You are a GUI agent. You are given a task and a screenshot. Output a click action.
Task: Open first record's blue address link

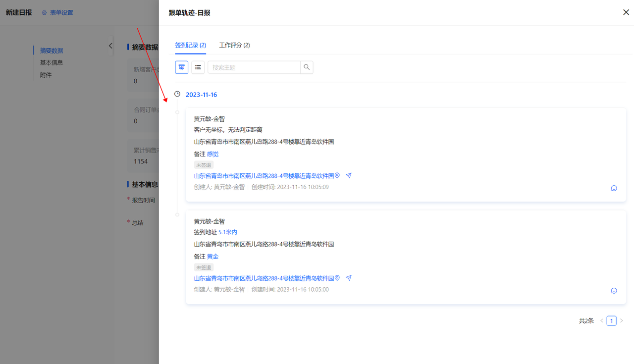coord(264,176)
